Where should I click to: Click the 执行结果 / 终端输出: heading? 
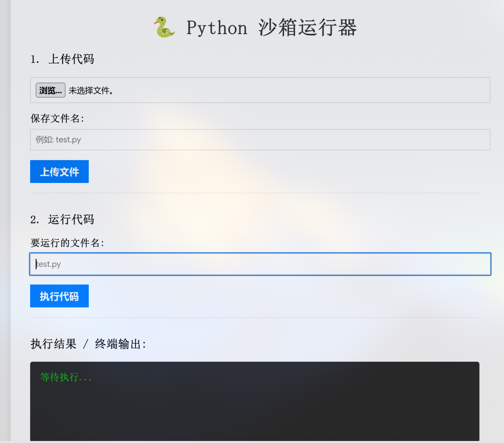[89, 344]
